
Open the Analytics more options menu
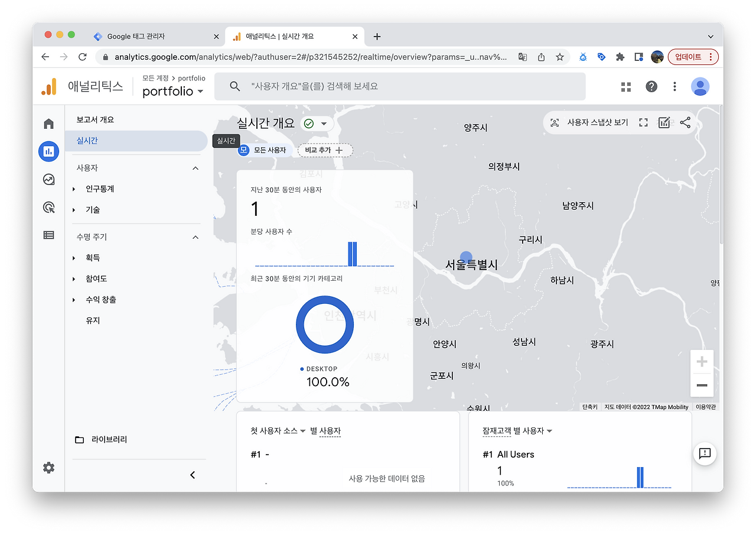pyautogui.click(x=674, y=87)
